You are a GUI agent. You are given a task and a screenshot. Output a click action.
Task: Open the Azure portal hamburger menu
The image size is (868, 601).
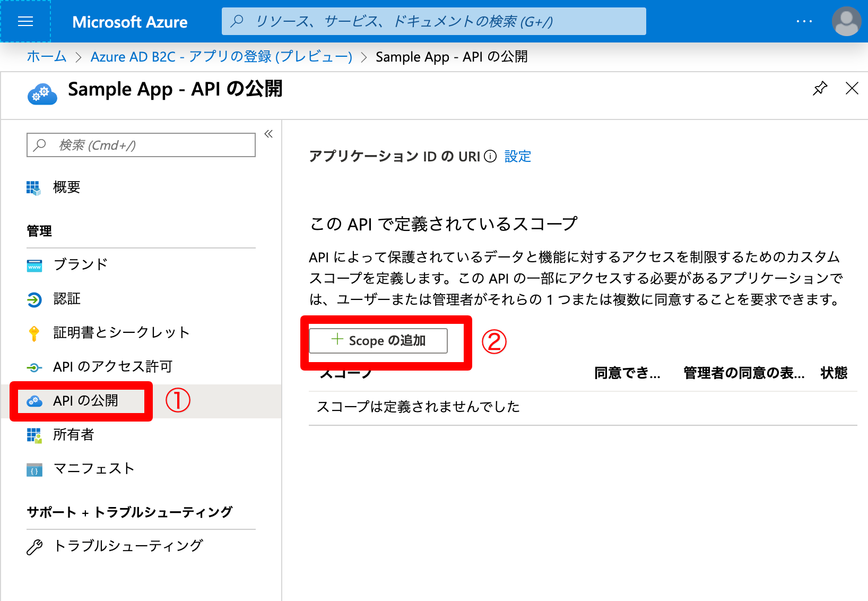click(25, 21)
